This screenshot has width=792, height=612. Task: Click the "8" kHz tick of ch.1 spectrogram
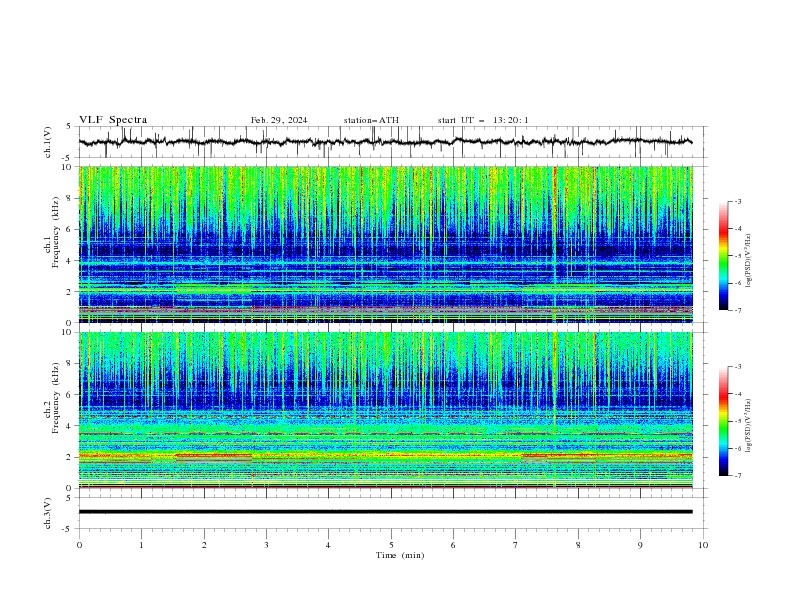click(x=70, y=198)
